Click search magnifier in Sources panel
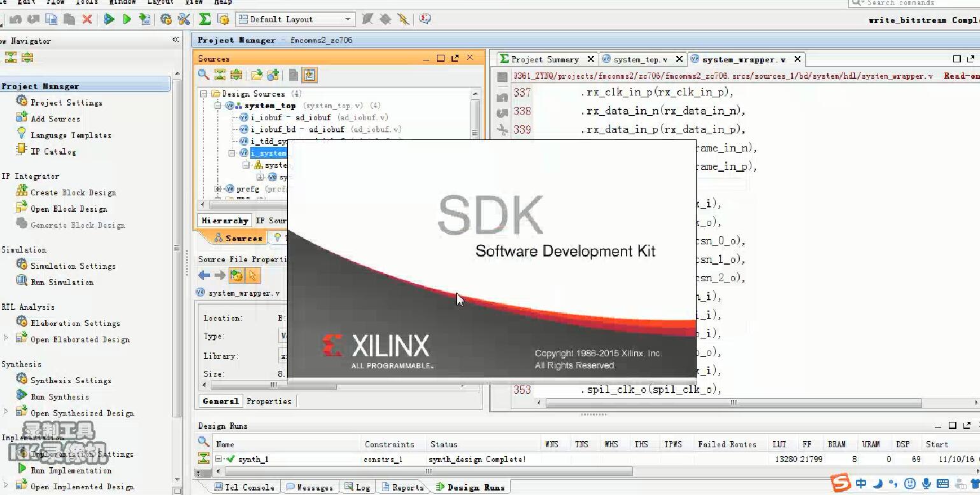Viewport: 980px width, 495px height. pyautogui.click(x=204, y=74)
